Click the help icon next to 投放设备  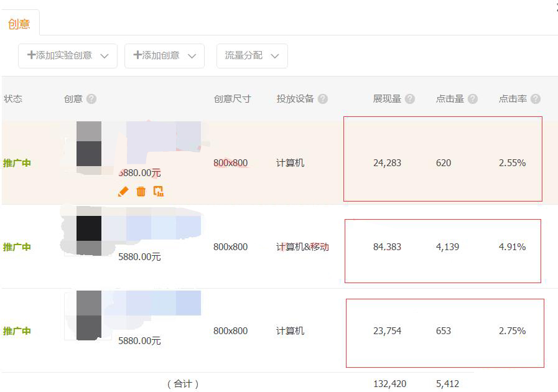tap(323, 98)
